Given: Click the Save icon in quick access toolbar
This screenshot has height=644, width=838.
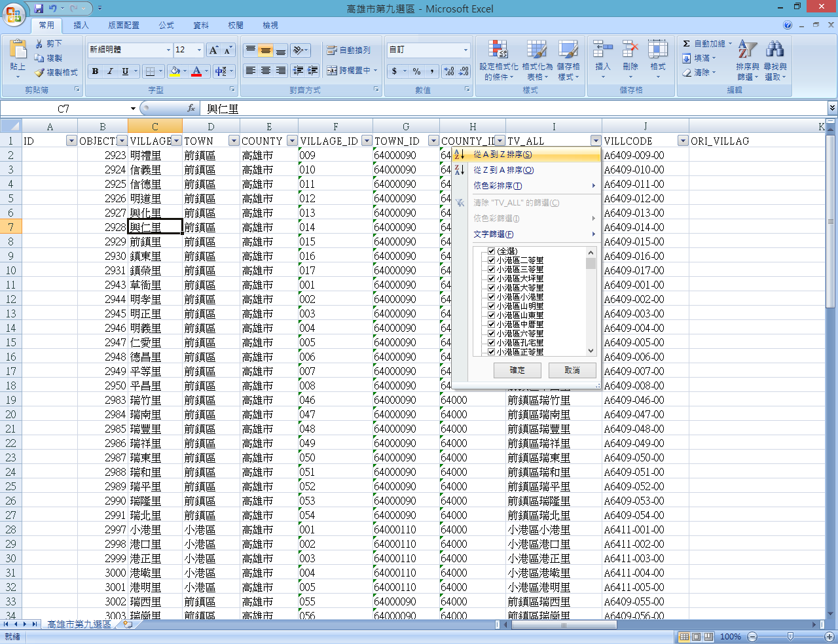Looking at the screenshot, I should [39, 9].
